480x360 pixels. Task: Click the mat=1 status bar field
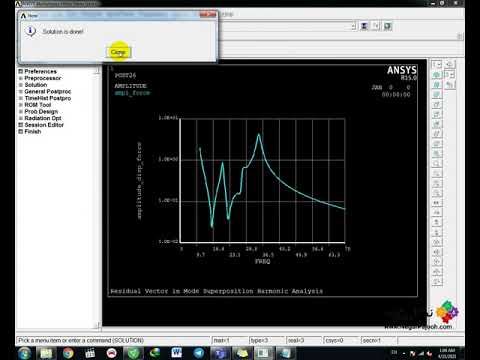(x=230, y=340)
